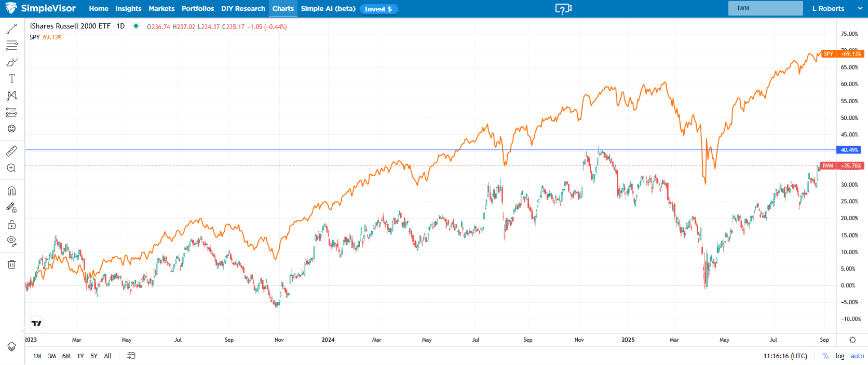Click the green market status dot

coord(136,26)
